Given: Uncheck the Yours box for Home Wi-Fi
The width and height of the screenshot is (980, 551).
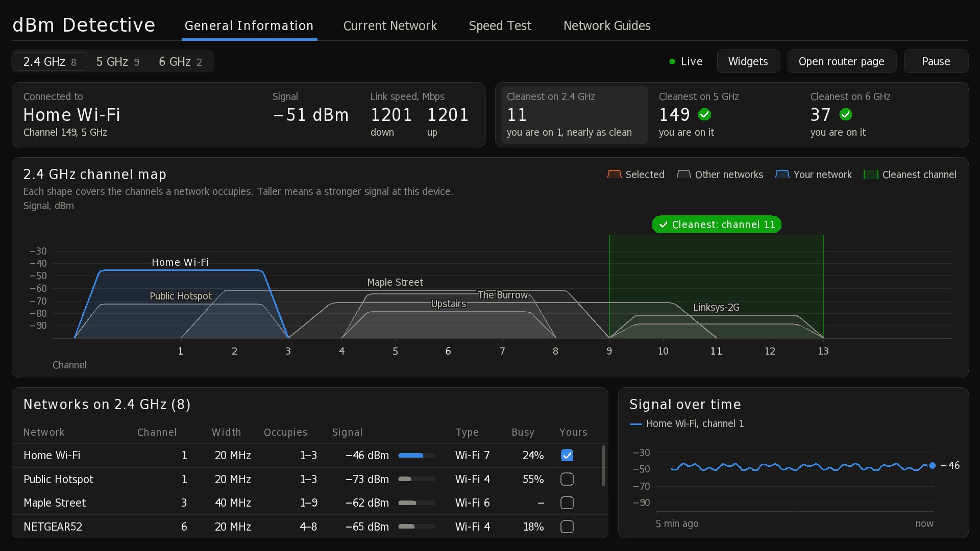Looking at the screenshot, I should 567,455.
